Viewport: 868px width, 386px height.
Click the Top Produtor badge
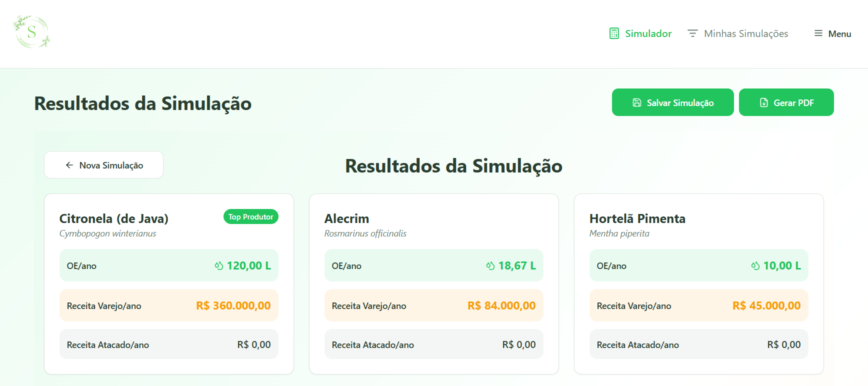click(x=250, y=216)
